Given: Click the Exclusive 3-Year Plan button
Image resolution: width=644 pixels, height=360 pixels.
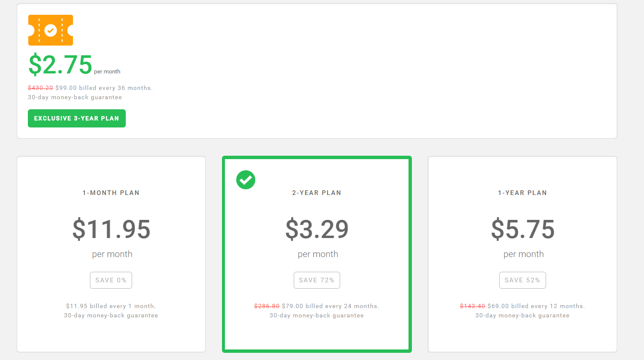Looking at the screenshot, I should (x=77, y=118).
